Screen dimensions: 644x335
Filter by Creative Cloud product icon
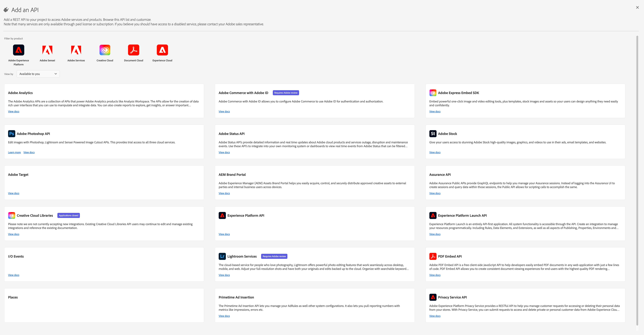click(x=105, y=50)
